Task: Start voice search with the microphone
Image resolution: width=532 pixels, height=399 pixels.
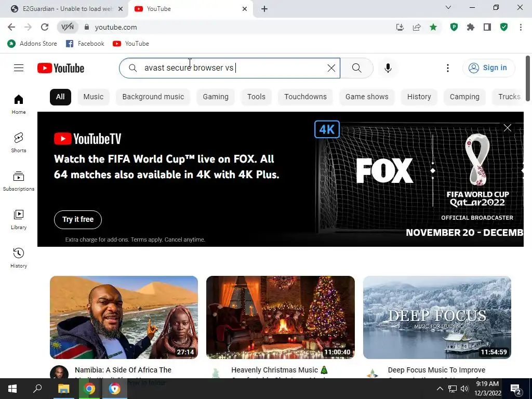Action: coord(388,68)
